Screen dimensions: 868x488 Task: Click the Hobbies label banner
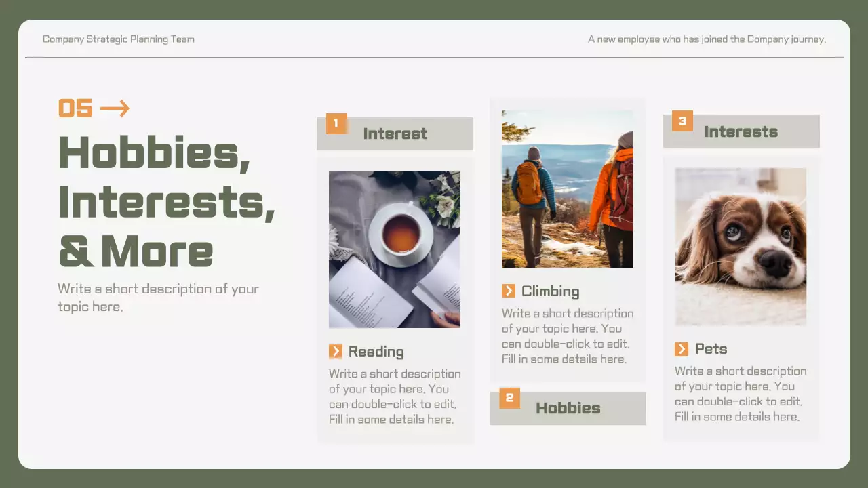568,408
